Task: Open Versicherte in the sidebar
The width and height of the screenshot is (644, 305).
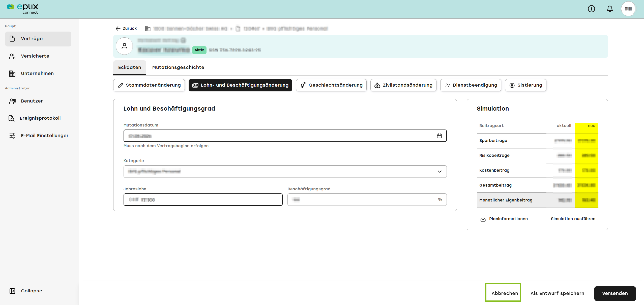Action: [x=38, y=56]
